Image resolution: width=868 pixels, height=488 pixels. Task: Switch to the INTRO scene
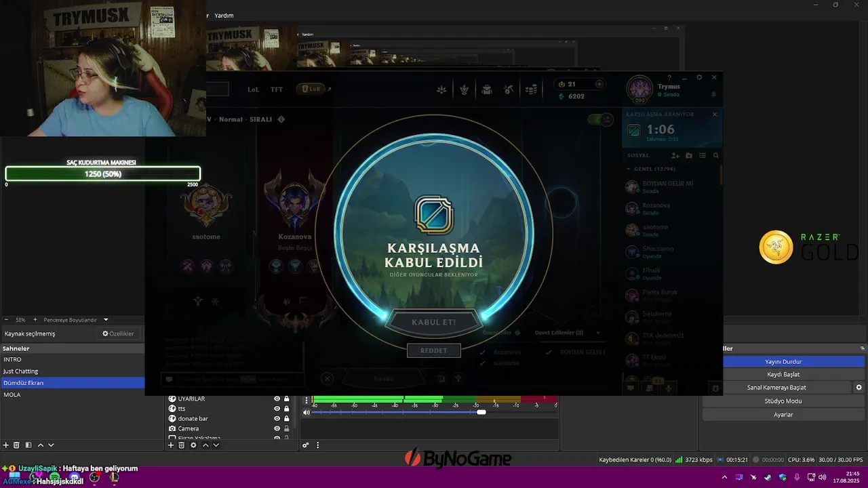[73, 360]
